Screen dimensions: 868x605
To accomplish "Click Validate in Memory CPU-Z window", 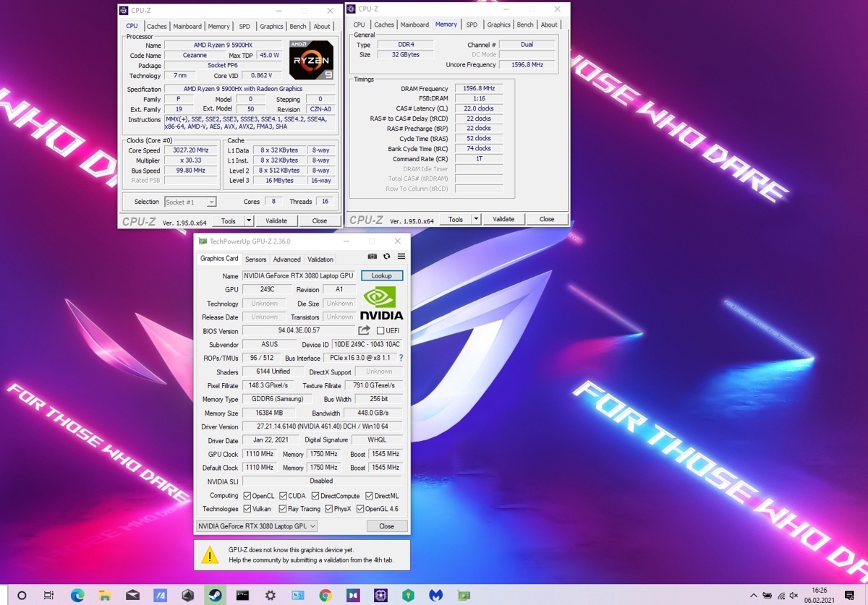I will pyautogui.click(x=503, y=219).
